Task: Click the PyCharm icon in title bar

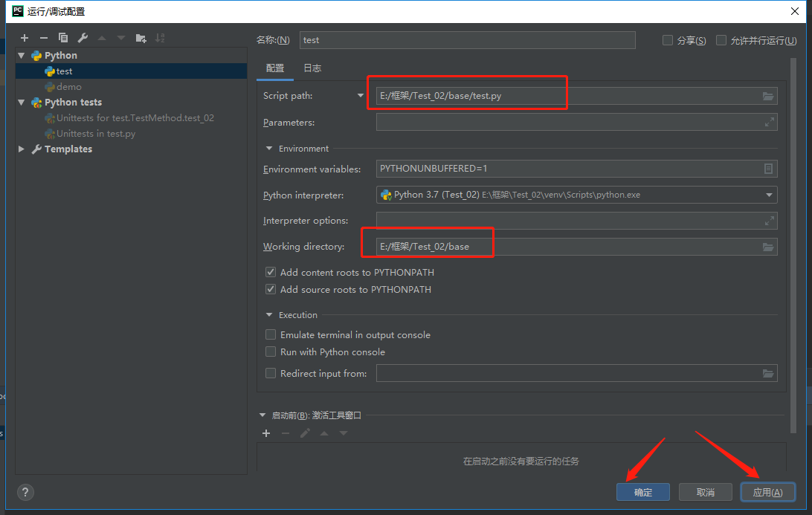Action: (18, 11)
